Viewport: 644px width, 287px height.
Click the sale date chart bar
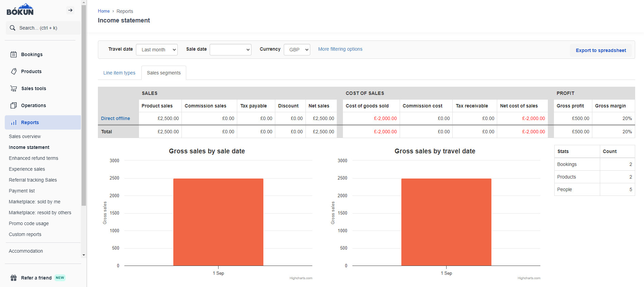[218, 222]
